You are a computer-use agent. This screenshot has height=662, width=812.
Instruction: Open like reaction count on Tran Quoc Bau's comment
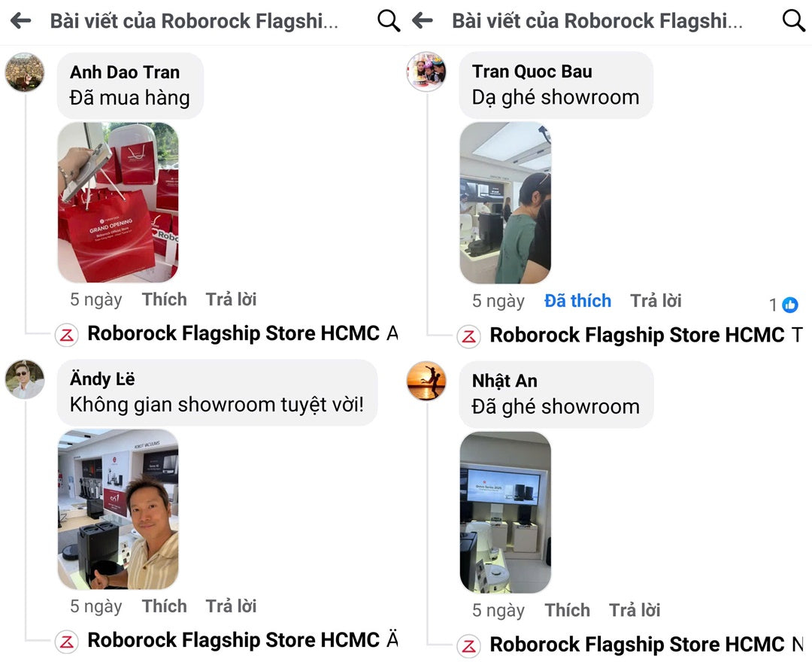tap(783, 305)
